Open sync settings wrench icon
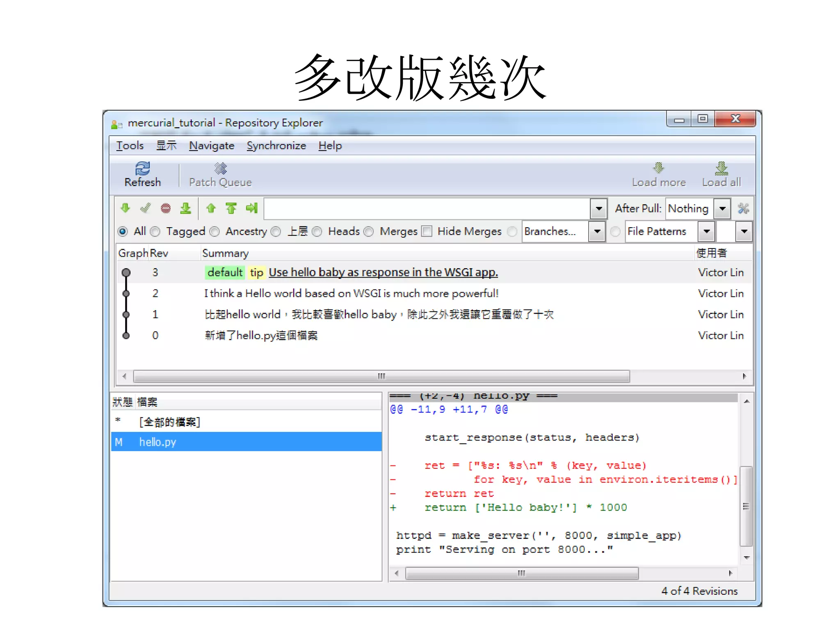 click(x=743, y=209)
